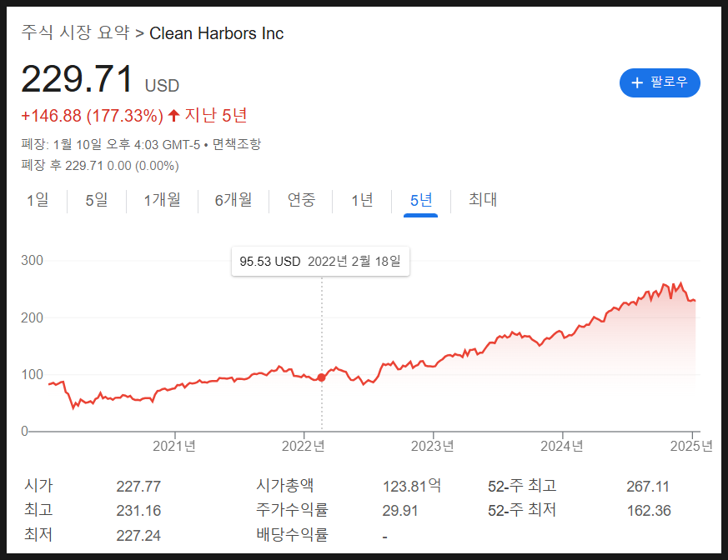Screen dimensions: 728x560
Task: Select the 5일 time range tab
Action: point(97,200)
